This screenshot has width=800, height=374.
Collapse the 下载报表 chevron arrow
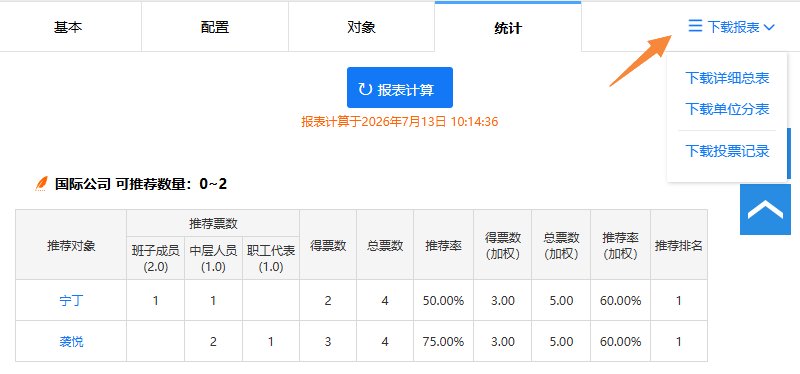769,28
